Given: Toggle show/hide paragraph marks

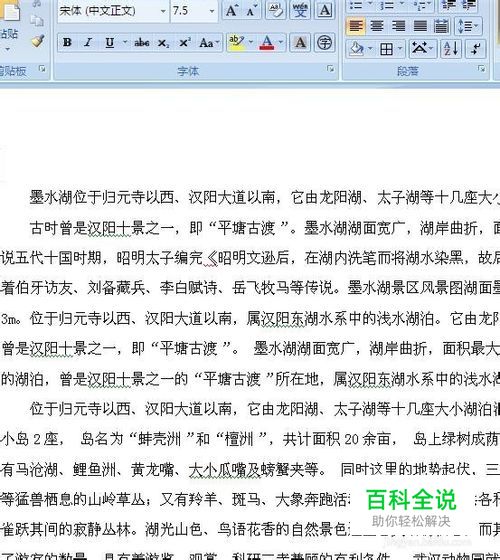Looking at the screenshot, I should point(475,48).
